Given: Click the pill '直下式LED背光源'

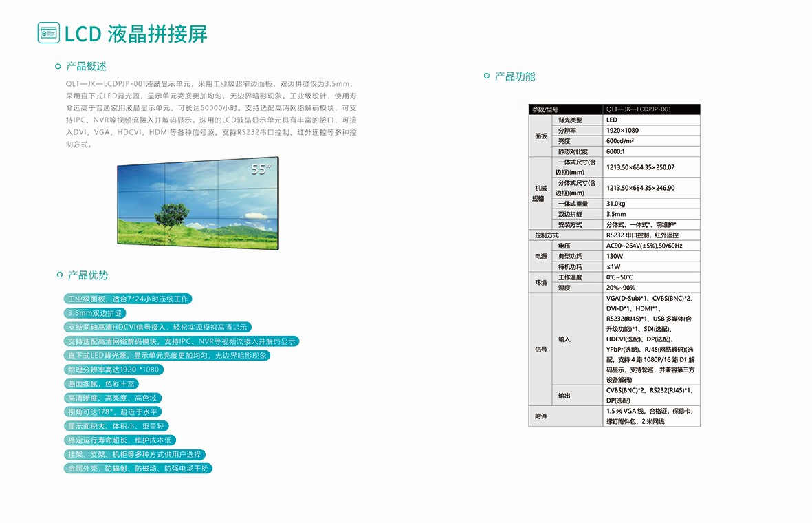Looking at the screenshot, I should click(167, 356).
